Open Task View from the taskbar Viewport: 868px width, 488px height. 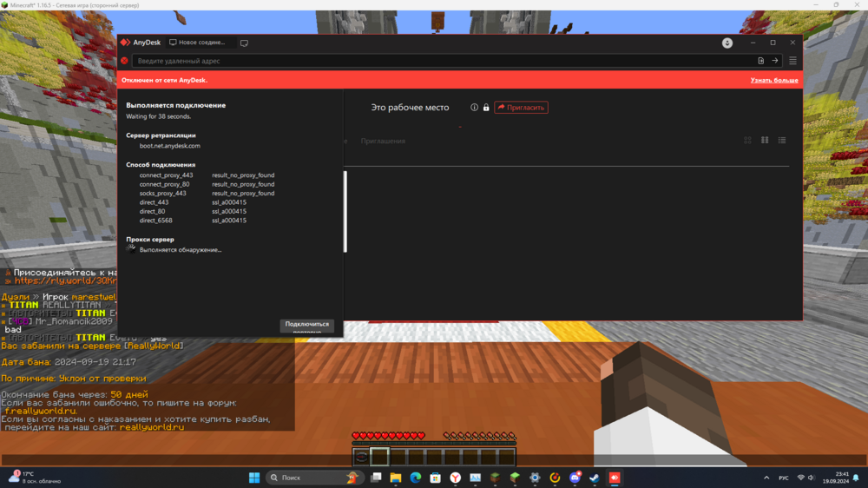tap(376, 478)
